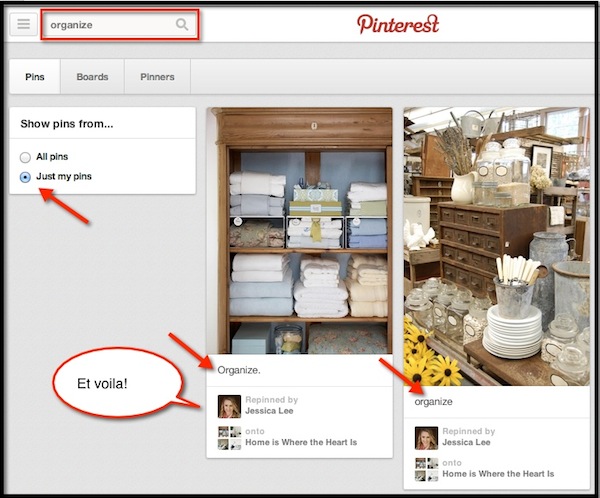Click the 'Just my pins' label text
Screen dimensions: 600x498
(64, 176)
